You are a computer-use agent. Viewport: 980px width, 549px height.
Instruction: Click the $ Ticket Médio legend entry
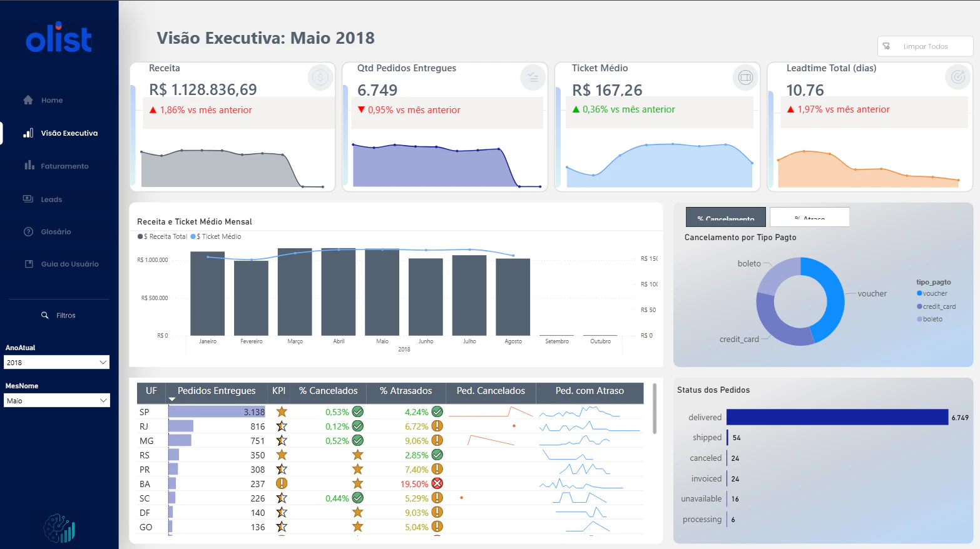click(x=216, y=236)
